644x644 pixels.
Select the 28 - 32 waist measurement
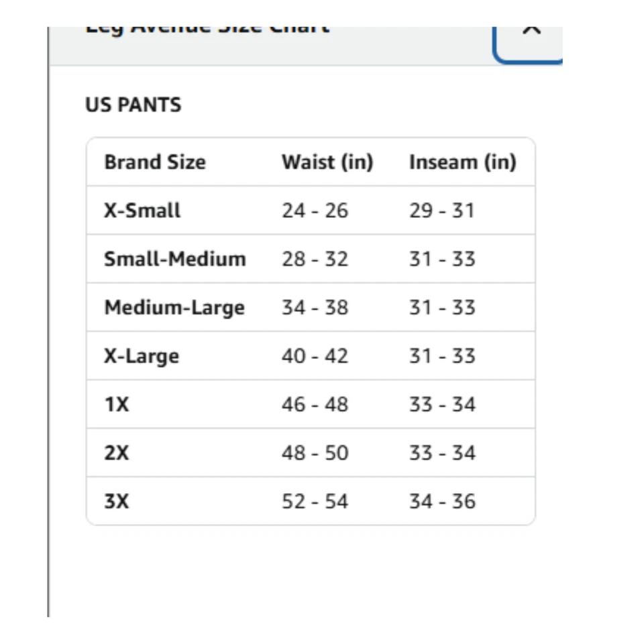pyautogui.click(x=315, y=259)
